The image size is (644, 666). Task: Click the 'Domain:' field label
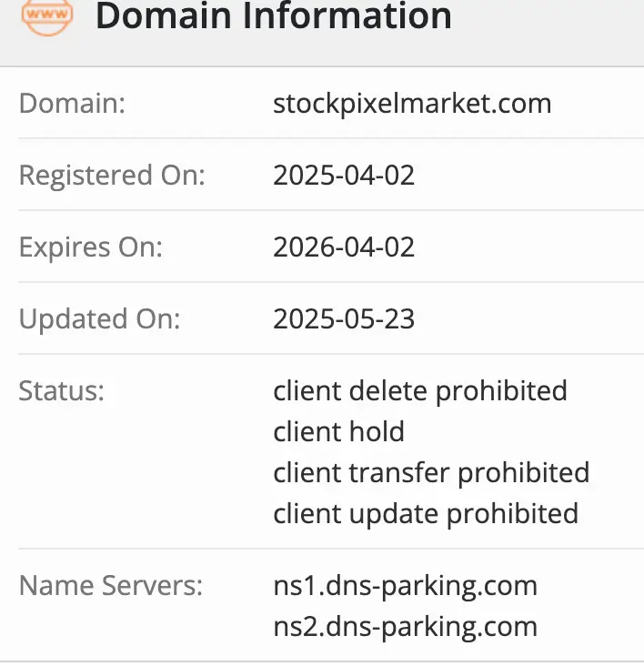[72, 103]
